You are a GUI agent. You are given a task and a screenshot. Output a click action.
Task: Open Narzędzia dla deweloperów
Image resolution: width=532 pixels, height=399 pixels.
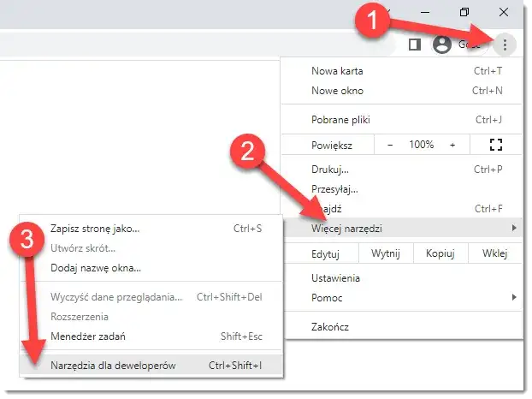151,366
